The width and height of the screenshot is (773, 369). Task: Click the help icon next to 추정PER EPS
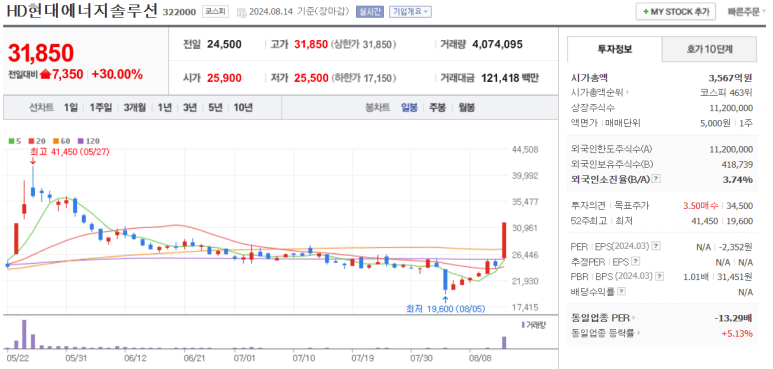tap(636, 261)
